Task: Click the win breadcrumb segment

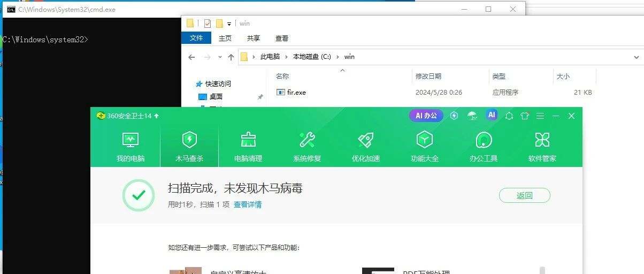Action: click(349, 57)
